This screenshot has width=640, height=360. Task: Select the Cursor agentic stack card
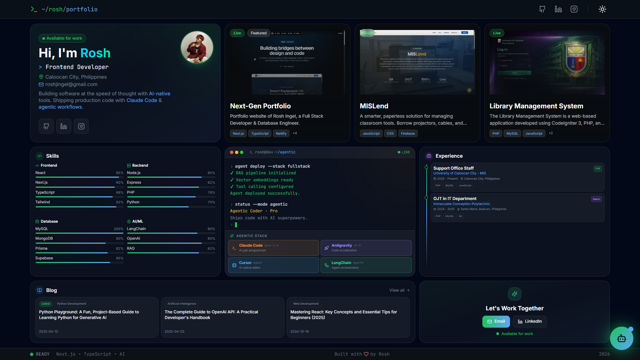click(x=273, y=265)
